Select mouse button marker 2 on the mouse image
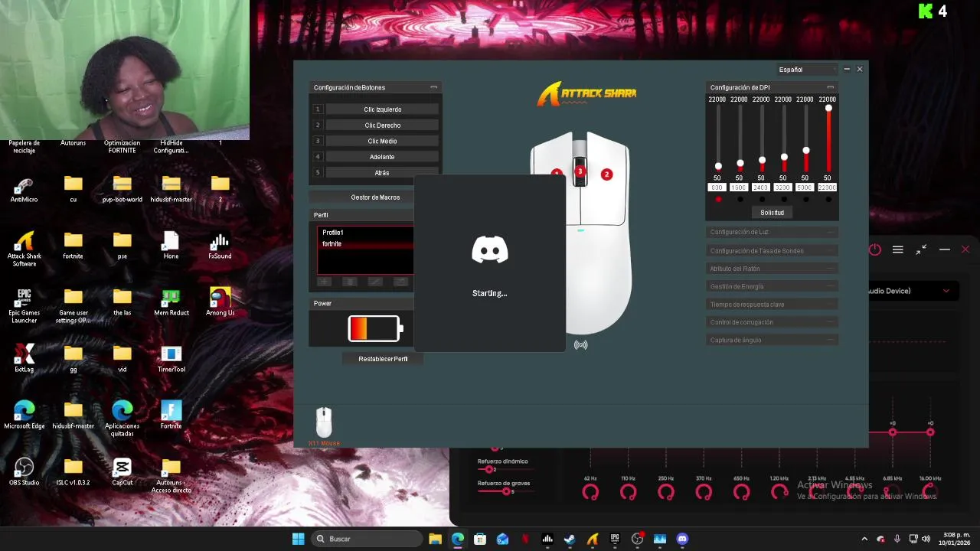Viewport: 980px width, 551px height. [x=606, y=174]
